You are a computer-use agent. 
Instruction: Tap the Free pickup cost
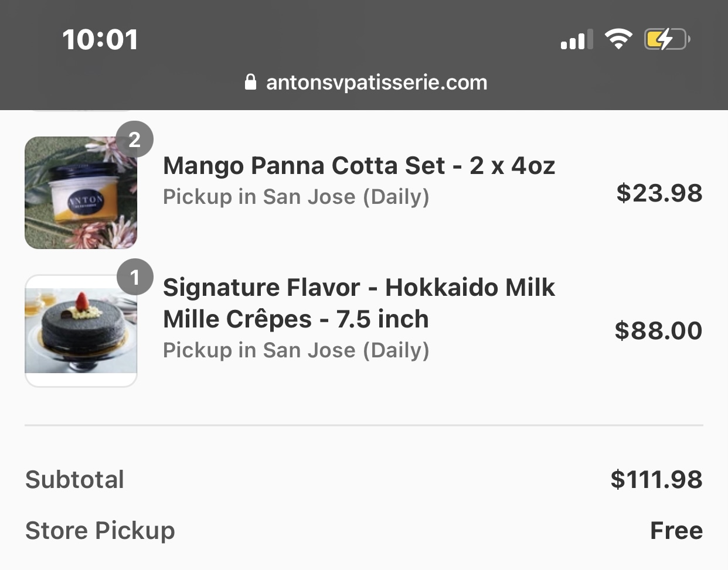(676, 530)
